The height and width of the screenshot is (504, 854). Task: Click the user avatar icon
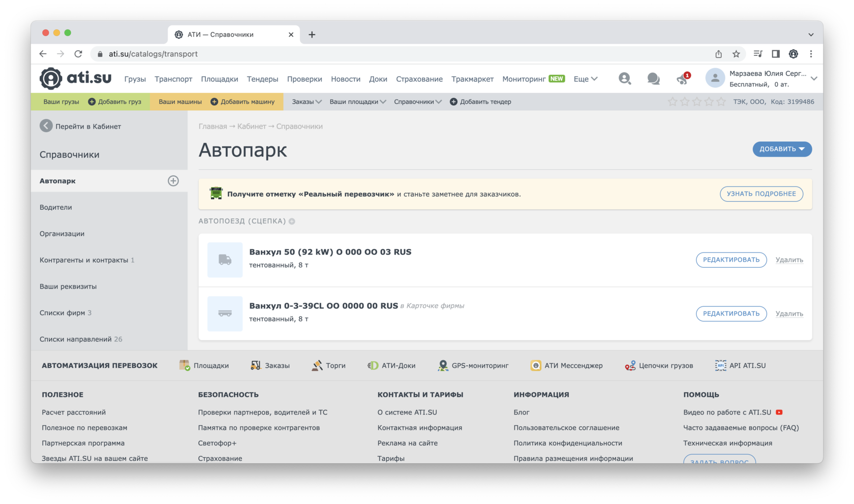715,78
